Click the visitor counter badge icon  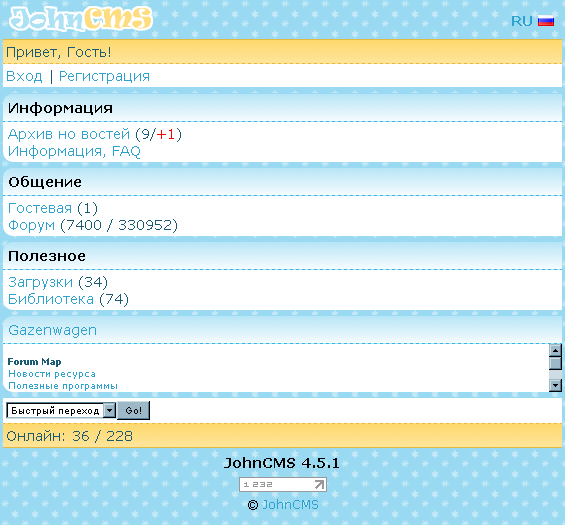(x=283, y=484)
